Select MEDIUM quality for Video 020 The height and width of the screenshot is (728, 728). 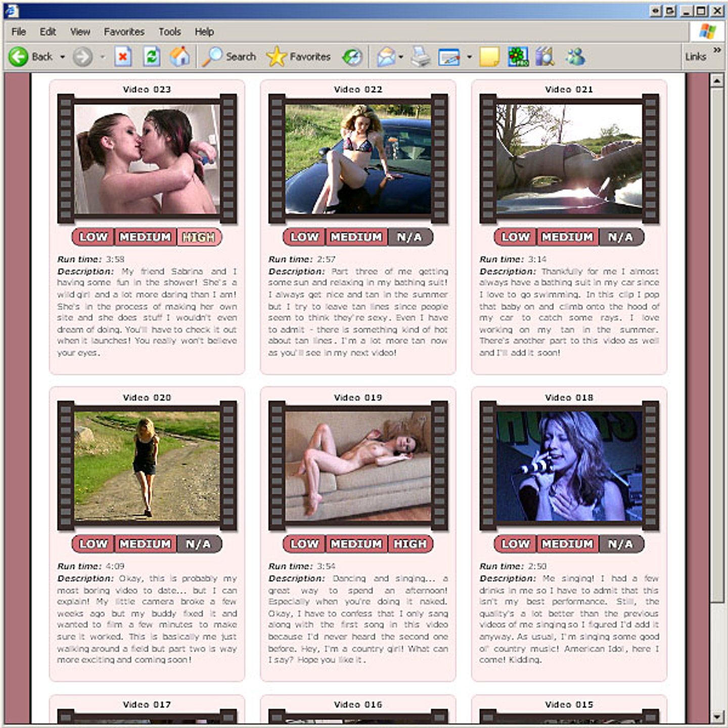pos(145,544)
